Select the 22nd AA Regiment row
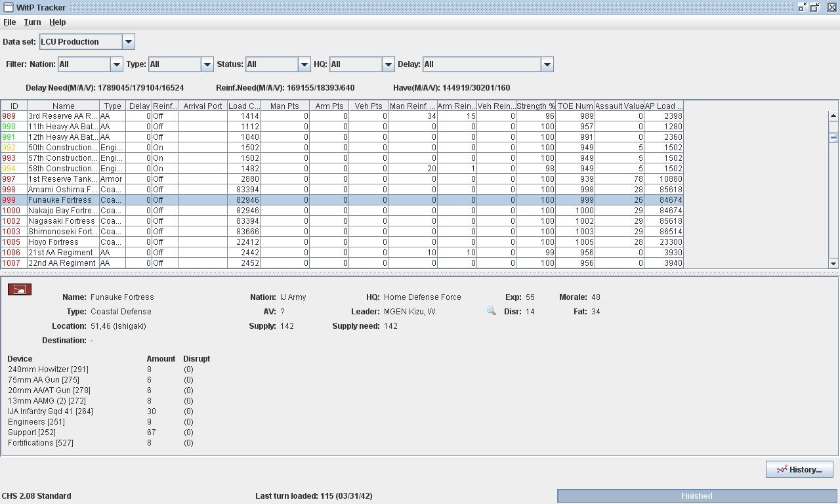Viewport: 840px width, 504px height. 342,263
